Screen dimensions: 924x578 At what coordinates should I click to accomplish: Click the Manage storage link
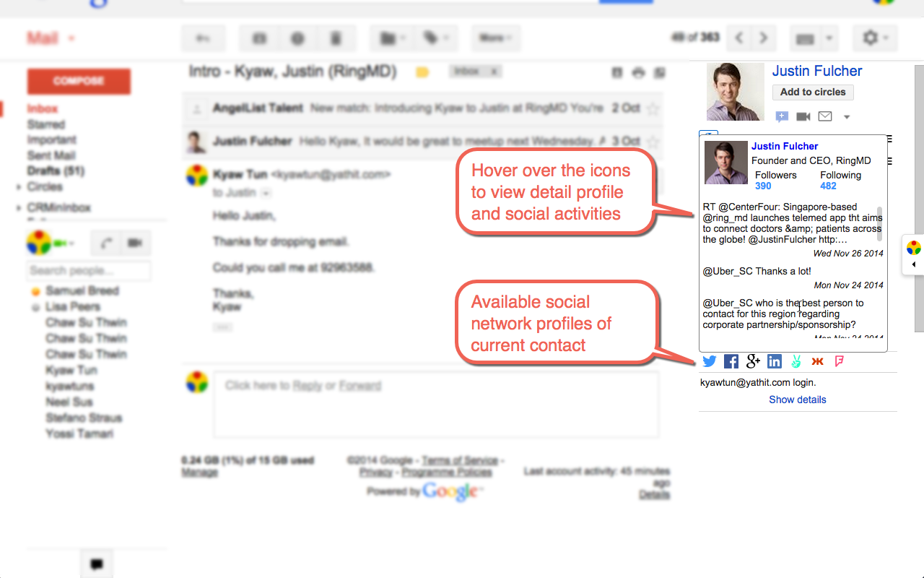coord(200,472)
